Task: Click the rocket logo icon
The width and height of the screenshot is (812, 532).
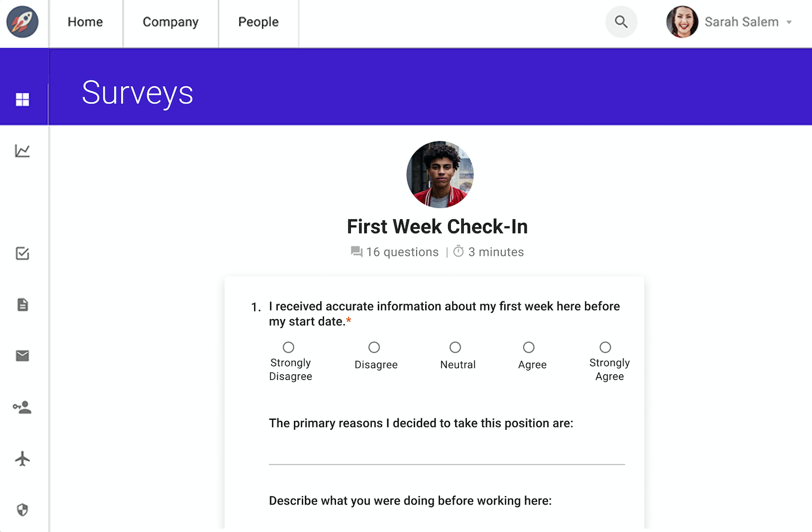Action: [22, 22]
